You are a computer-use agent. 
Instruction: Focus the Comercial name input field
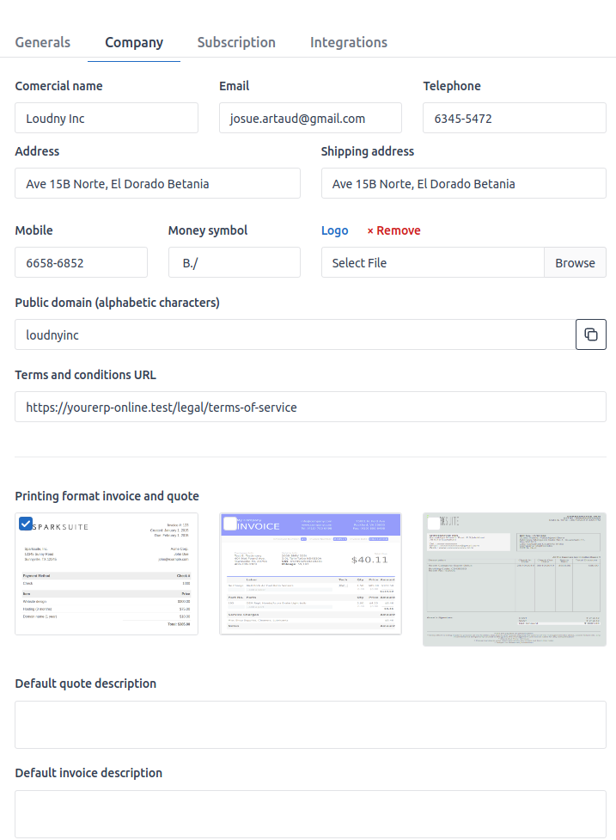pos(107,118)
